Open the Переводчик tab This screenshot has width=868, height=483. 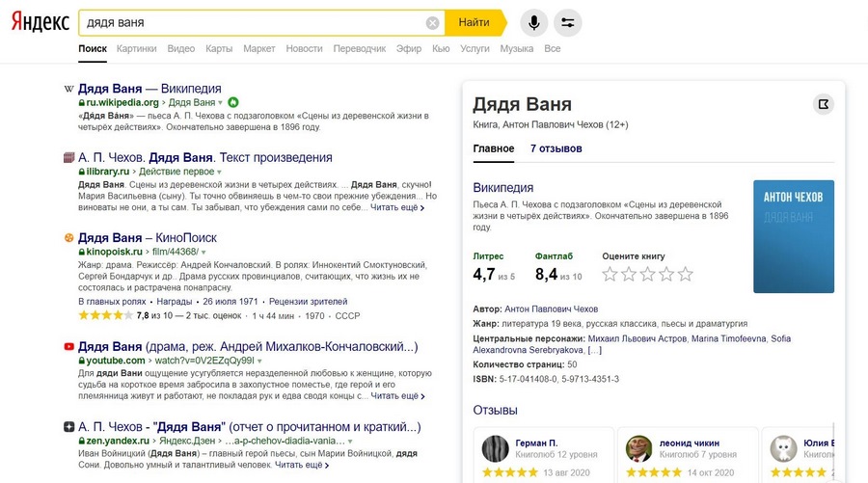tap(360, 49)
